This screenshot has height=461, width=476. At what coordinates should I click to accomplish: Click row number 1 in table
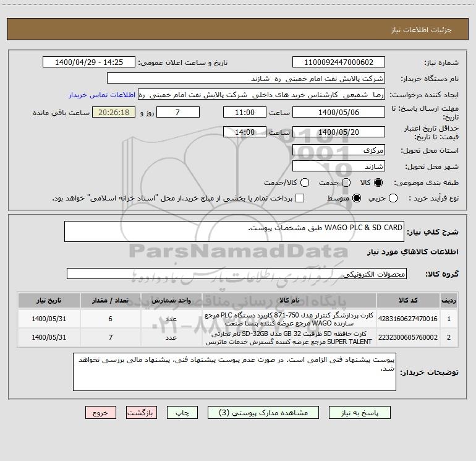coord(449,319)
